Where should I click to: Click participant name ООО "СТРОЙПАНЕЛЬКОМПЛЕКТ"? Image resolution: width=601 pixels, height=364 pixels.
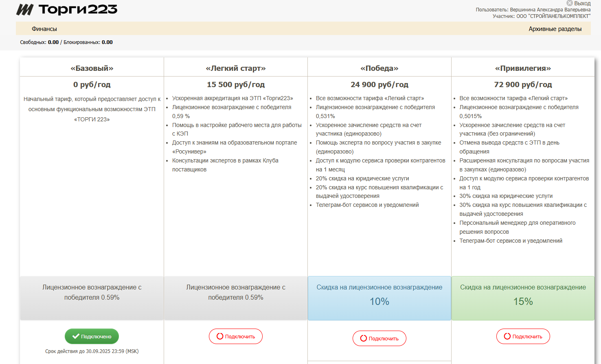point(553,16)
